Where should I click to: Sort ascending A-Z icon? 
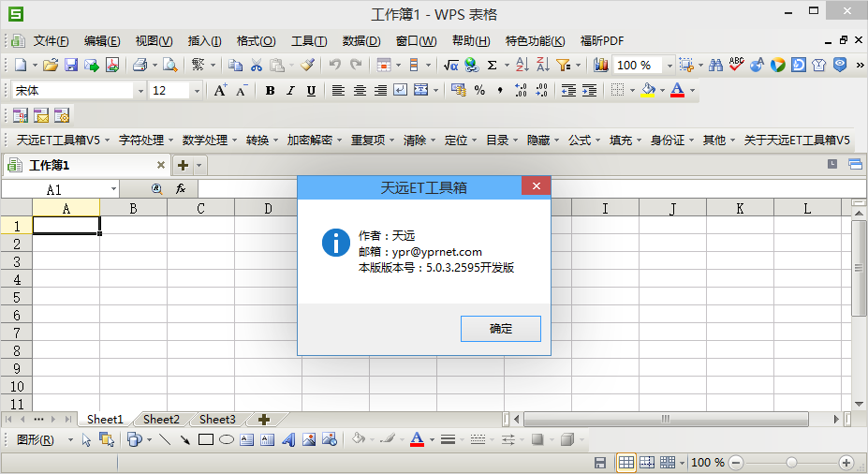(522, 66)
